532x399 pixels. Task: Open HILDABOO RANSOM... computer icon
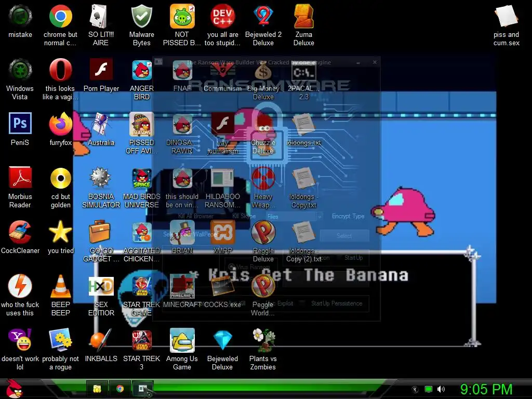pyautogui.click(x=222, y=178)
